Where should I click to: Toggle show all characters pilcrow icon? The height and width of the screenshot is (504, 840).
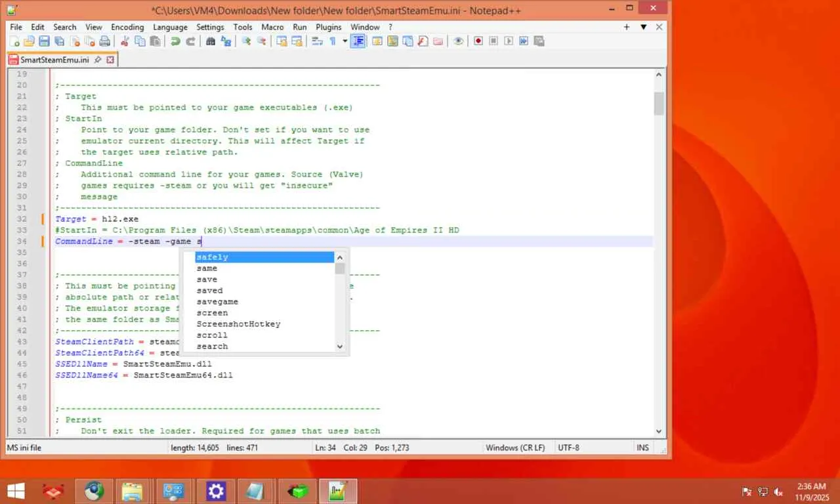click(333, 41)
